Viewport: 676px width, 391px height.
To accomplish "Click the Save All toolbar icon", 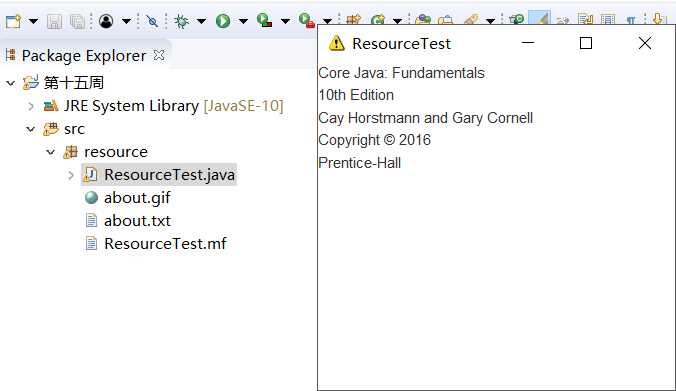I will coord(77,21).
